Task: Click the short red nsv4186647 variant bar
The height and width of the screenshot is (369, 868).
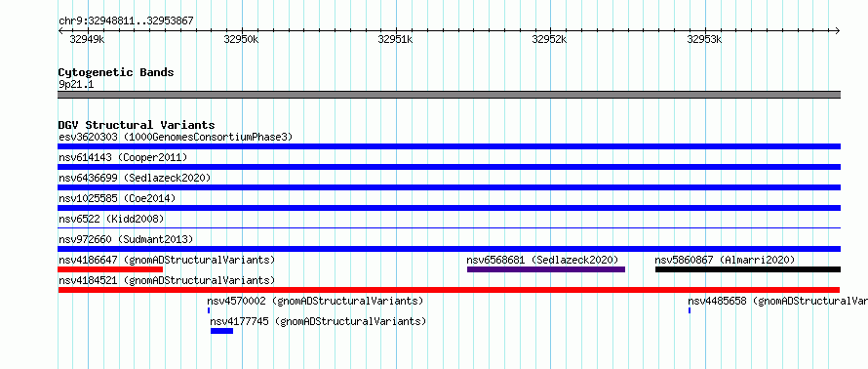Action: pyautogui.click(x=110, y=269)
